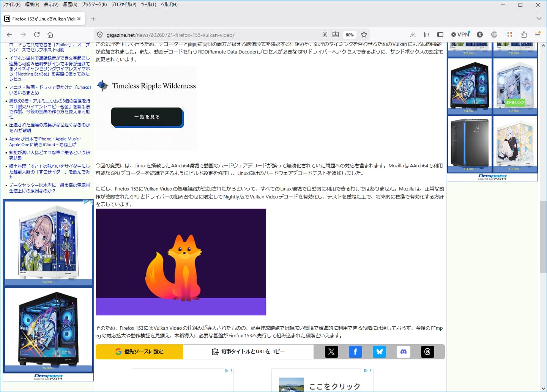
Task: Go back to the previous page
Action: (x=9, y=35)
